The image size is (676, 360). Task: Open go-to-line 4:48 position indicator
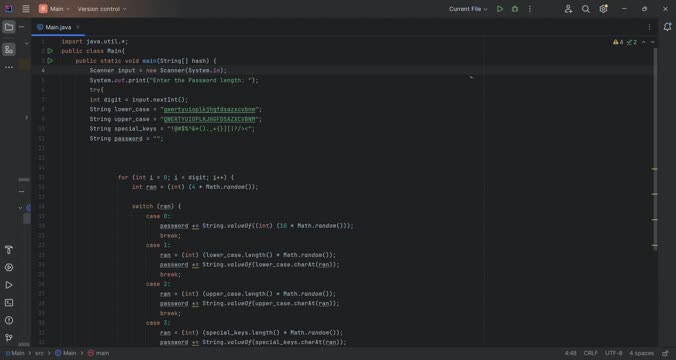tap(570, 353)
